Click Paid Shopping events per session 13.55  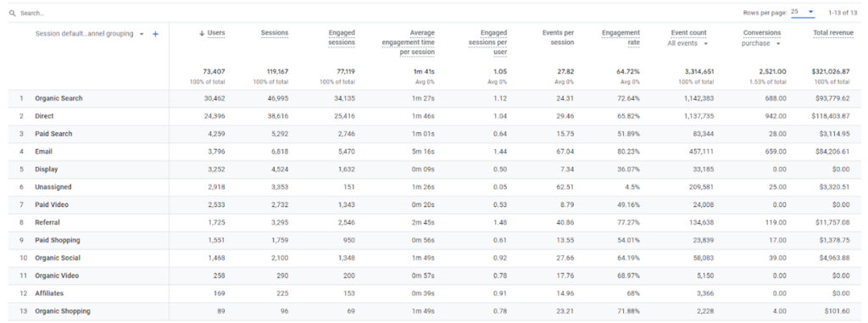[x=565, y=241]
